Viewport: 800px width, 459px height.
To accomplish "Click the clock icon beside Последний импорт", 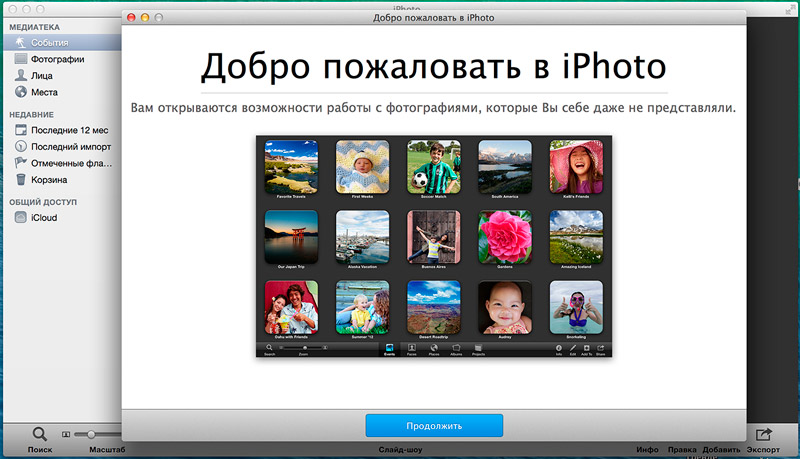I will point(20,146).
